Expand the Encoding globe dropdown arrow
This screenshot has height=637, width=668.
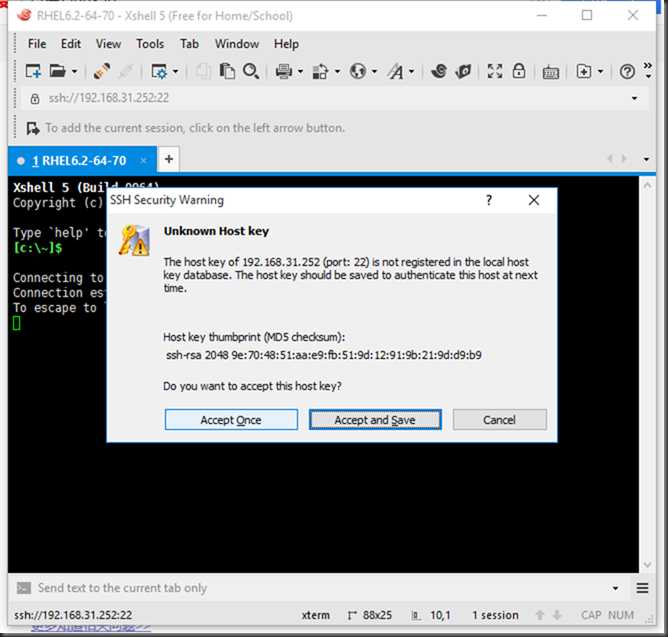[374, 72]
